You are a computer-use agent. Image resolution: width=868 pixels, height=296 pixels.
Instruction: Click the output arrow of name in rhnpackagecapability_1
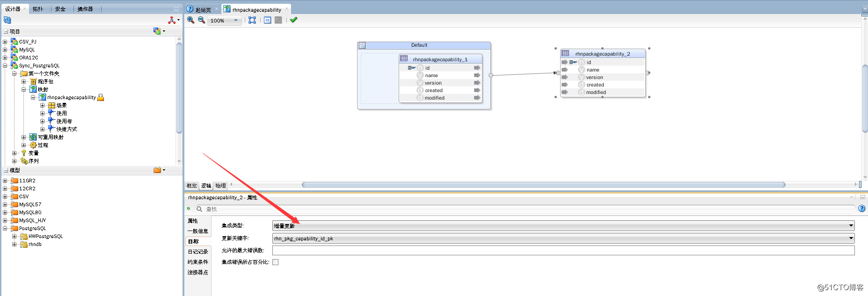pyautogui.click(x=477, y=75)
